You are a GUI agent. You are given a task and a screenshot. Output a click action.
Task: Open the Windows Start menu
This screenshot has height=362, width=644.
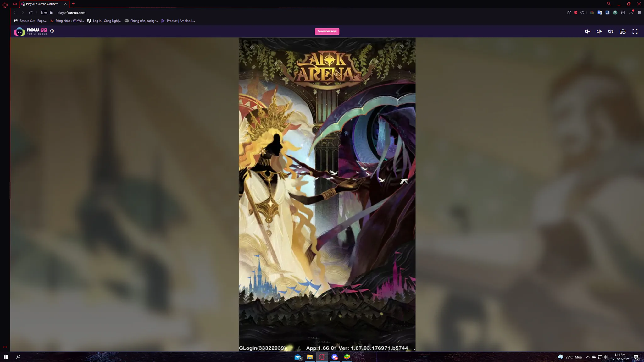pyautogui.click(x=6, y=357)
